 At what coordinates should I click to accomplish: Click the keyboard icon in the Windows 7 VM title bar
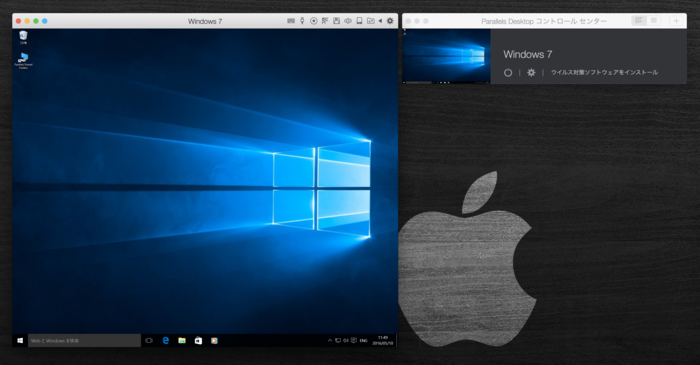[291, 21]
